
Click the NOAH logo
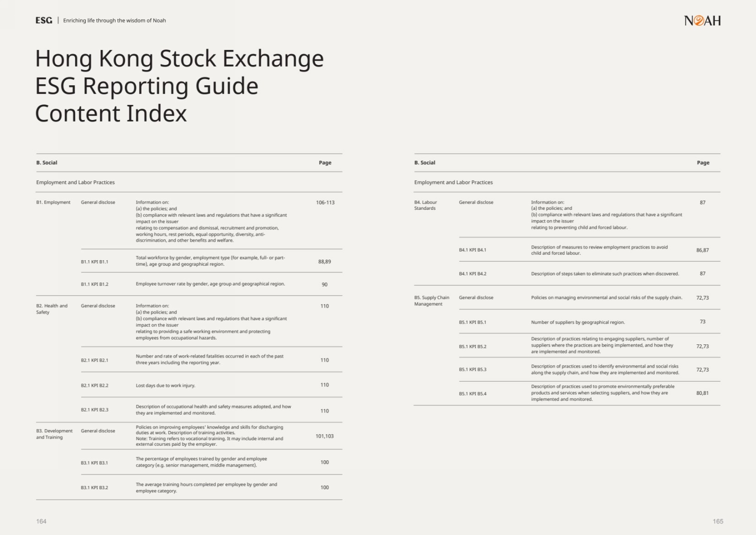coord(702,21)
